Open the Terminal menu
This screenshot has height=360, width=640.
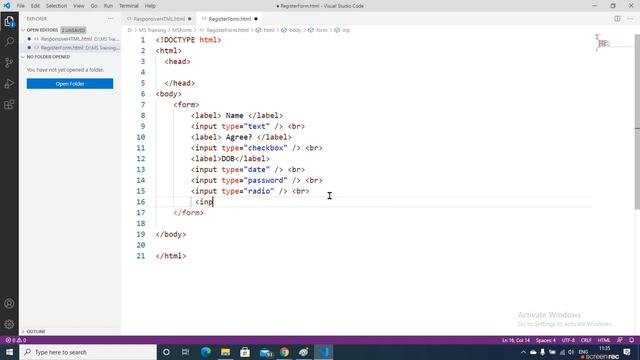(x=129, y=6)
